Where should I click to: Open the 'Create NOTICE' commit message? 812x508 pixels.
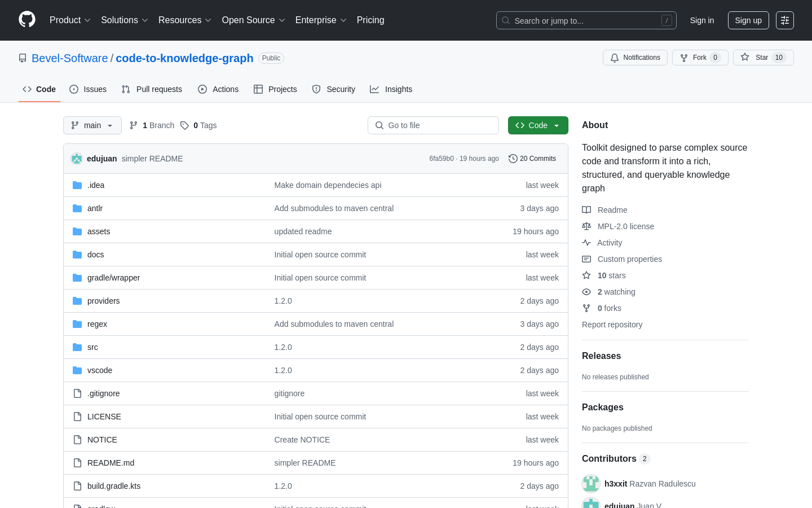pyautogui.click(x=302, y=440)
